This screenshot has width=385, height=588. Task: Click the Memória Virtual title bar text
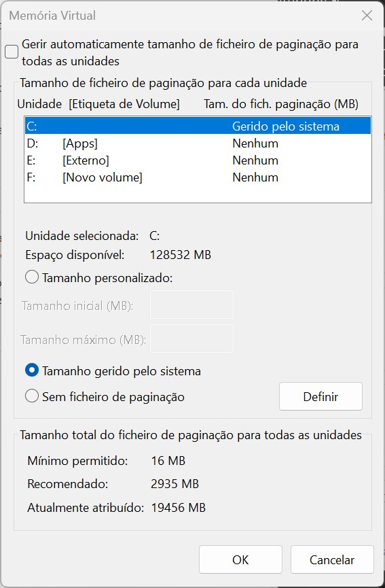click(52, 16)
